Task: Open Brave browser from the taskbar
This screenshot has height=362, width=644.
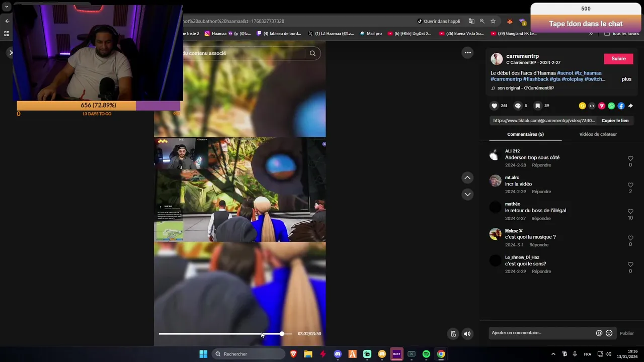Action: point(294,354)
